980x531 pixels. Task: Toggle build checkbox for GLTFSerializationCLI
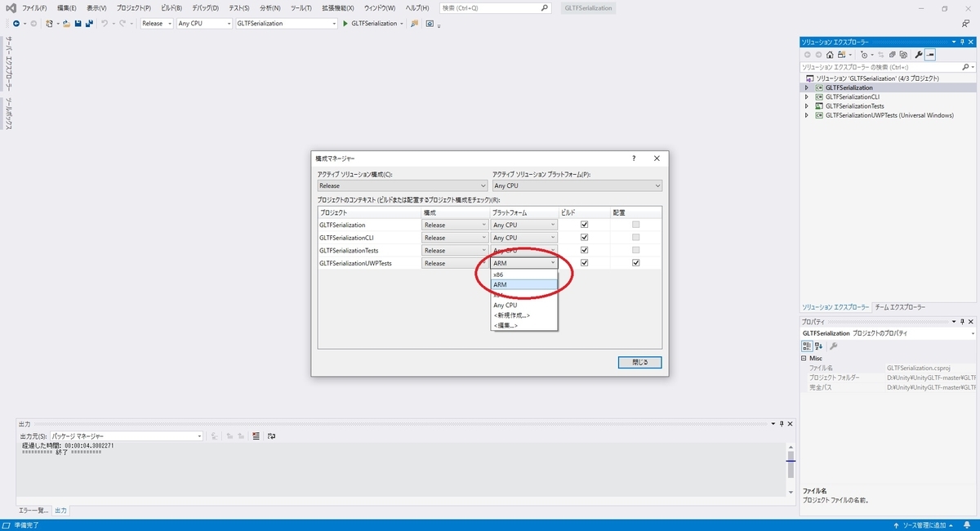point(584,238)
